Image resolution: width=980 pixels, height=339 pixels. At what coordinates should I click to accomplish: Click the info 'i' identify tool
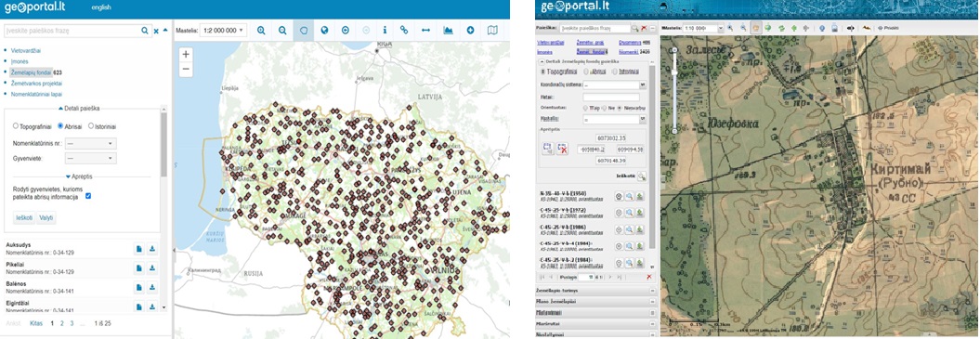(x=385, y=30)
